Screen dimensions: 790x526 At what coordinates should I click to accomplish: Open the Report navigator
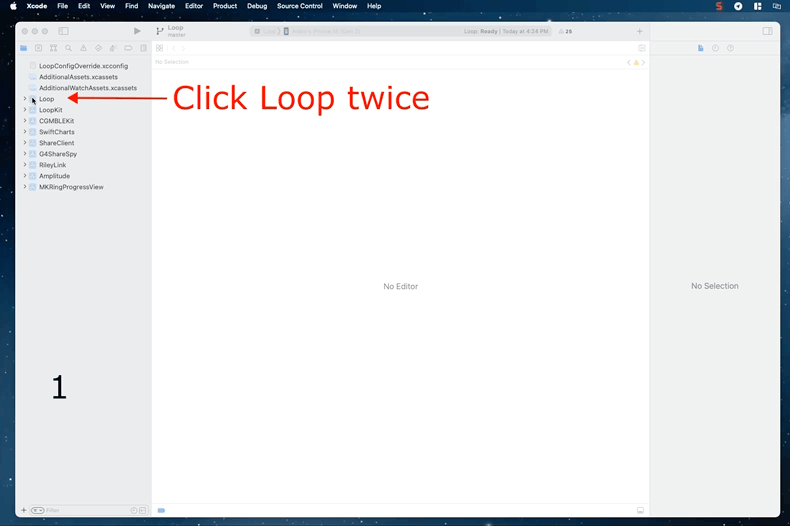tap(143, 48)
